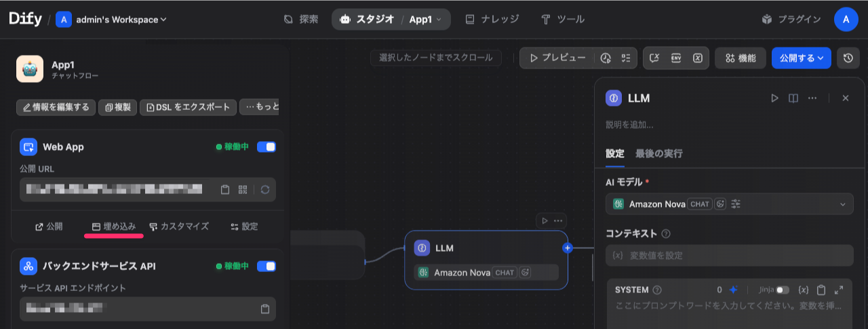Image resolution: width=868 pixels, height=329 pixels.
Task: Open the version history clock icon
Action: (848, 58)
